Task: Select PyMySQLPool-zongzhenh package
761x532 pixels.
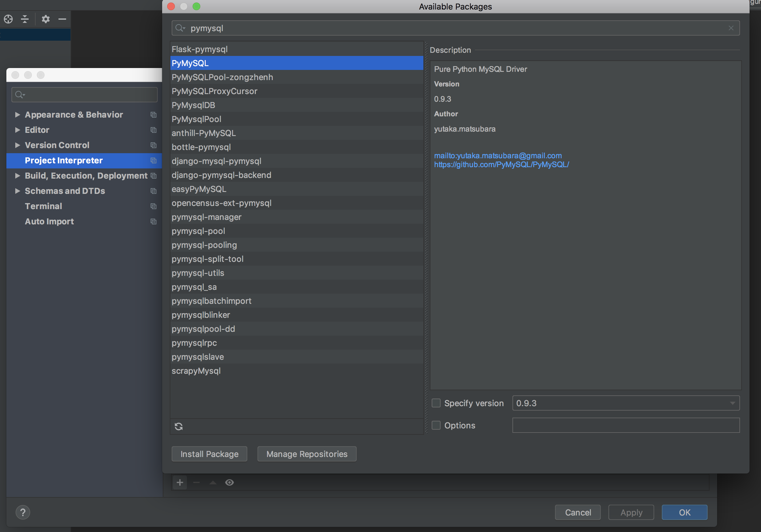Action: tap(297, 77)
